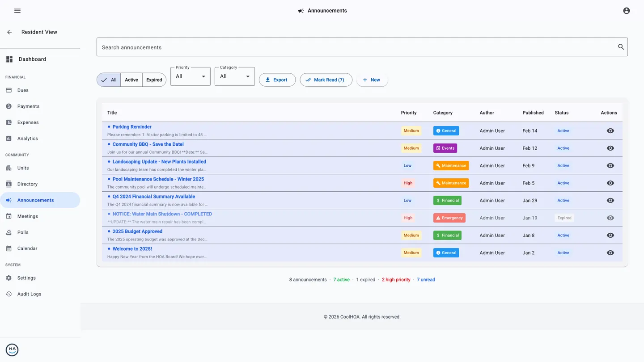
Task: Open 2025 Budget Approved title
Action: [137, 232]
